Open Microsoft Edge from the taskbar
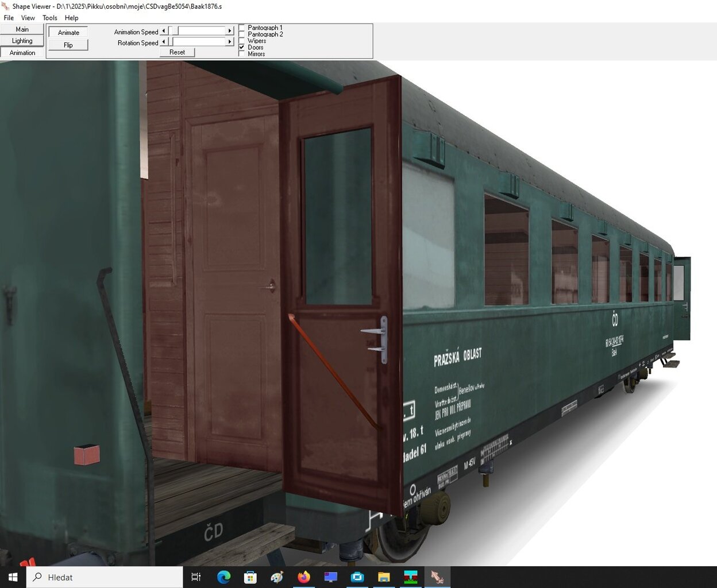This screenshot has width=717, height=588. (x=223, y=577)
